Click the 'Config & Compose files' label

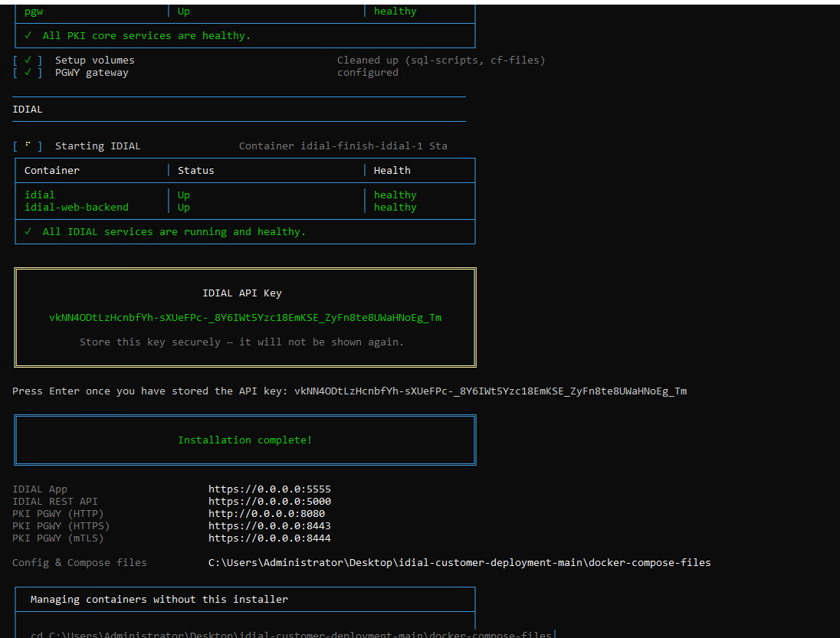tap(79, 562)
